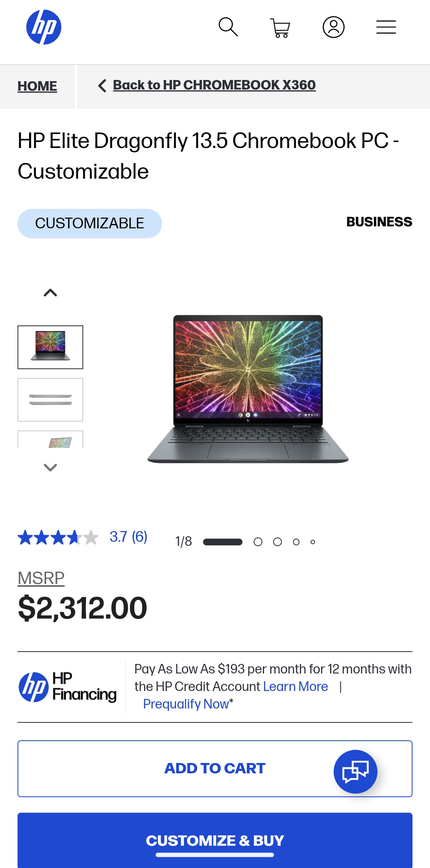Click the thumbnail list up chevron
Image resolution: width=430 pixels, height=868 pixels.
50,293
